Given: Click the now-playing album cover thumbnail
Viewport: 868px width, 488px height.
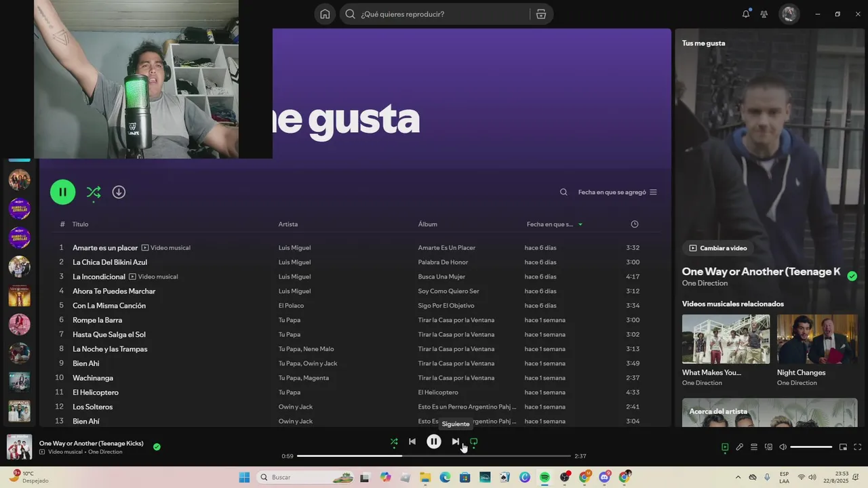Looking at the screenshot, I should tap(19, 447).
